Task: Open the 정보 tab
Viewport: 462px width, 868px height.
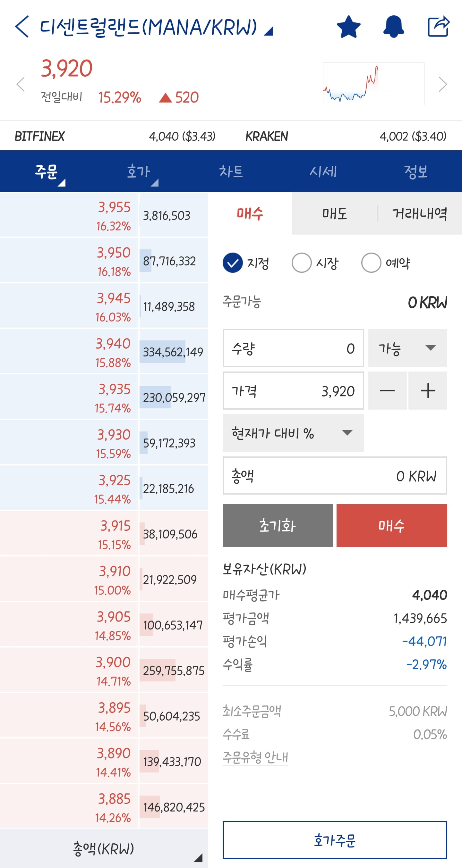Action: point(416,171)
